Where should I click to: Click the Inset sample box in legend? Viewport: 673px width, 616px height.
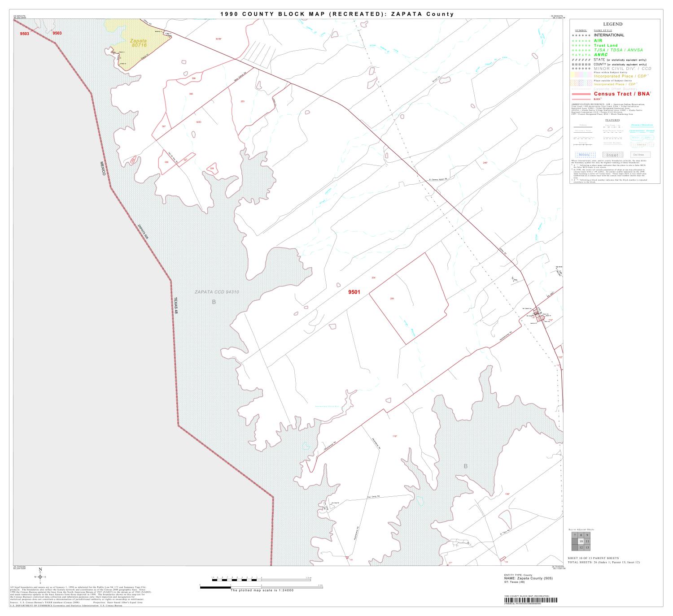[x=612, y=155]
